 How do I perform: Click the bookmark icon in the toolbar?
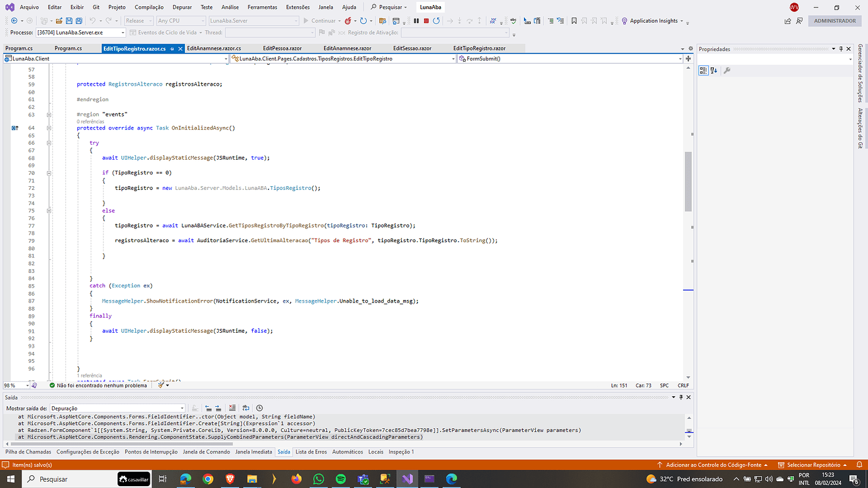coord(574,21)
